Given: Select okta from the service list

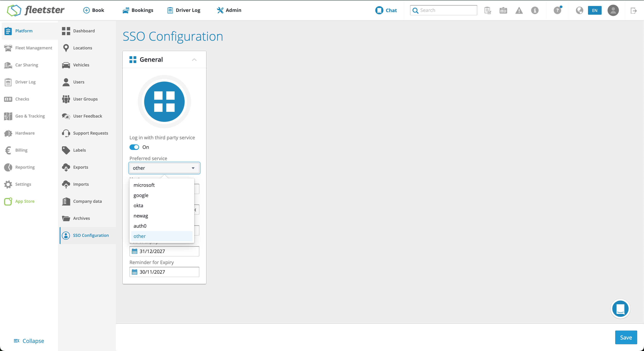Looking at the screenshot, I should pos(138,206).
